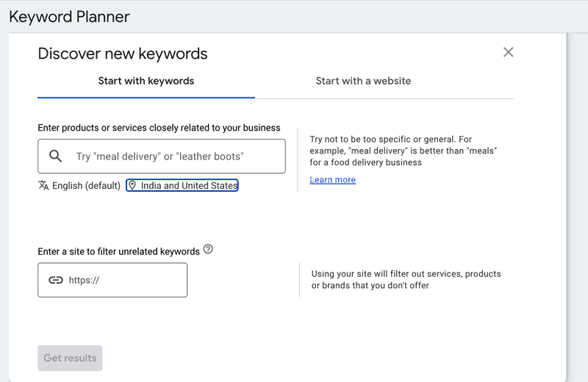Focus the https:// site filter field

click(x=112, y=280)
